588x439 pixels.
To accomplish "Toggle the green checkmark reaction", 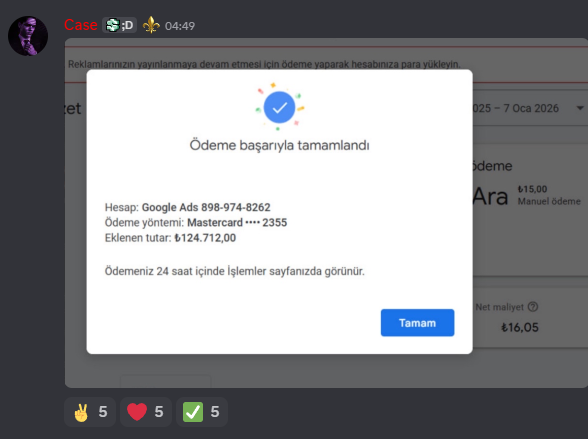I will [x=202, y=412].
